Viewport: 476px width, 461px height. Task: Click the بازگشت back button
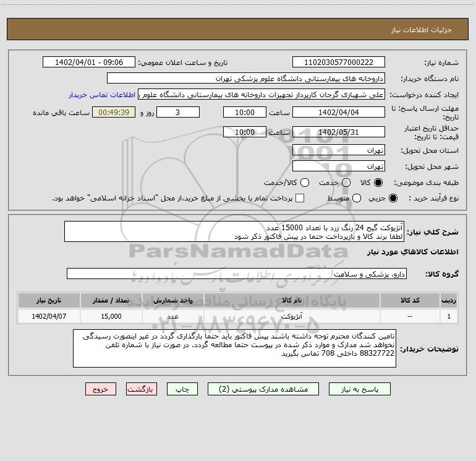pyautogui.click(x=142, y=389)
